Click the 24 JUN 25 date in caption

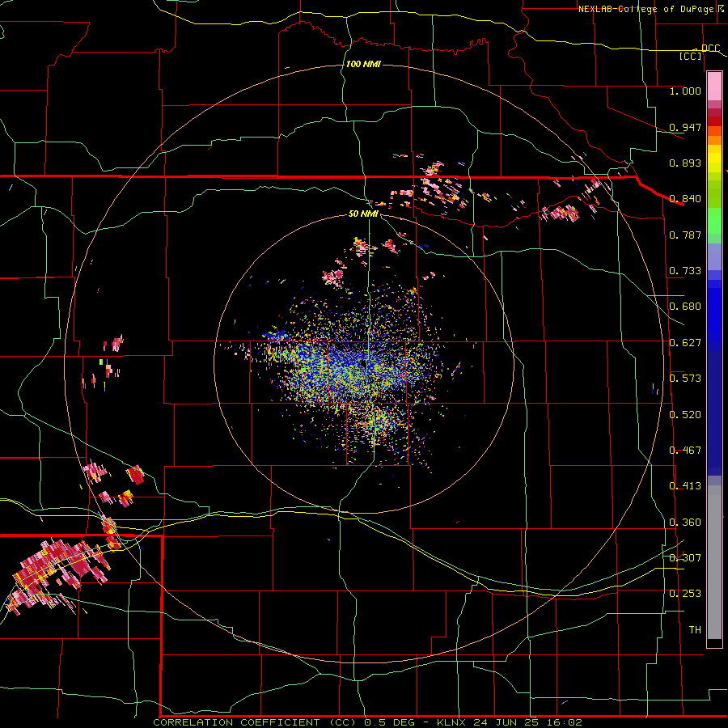[x=506, y=722]
